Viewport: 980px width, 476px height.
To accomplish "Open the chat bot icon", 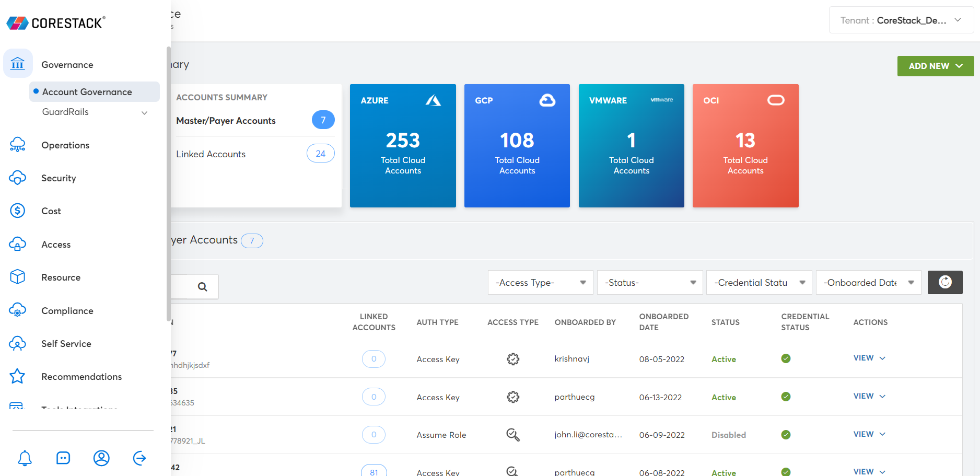I will (x=63, y=458).
